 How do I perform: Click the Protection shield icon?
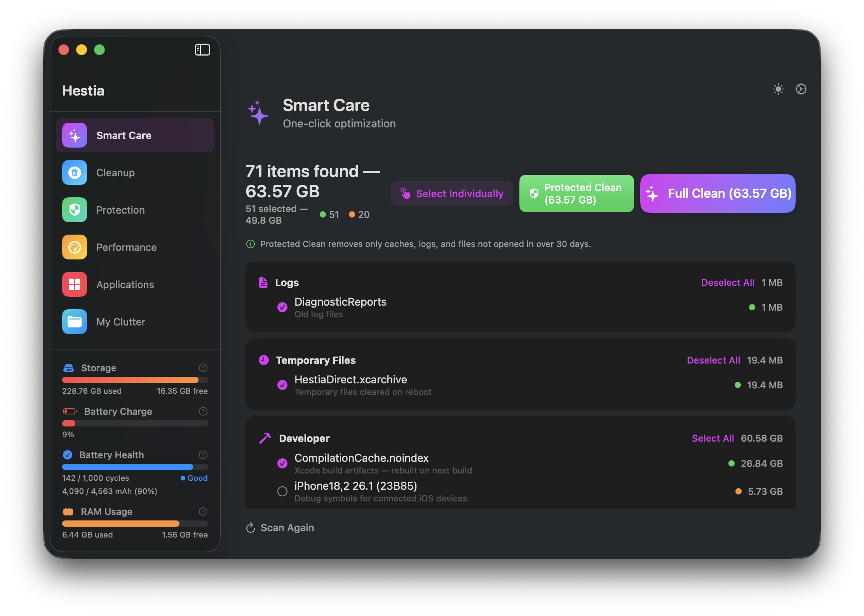coord(75,210)
